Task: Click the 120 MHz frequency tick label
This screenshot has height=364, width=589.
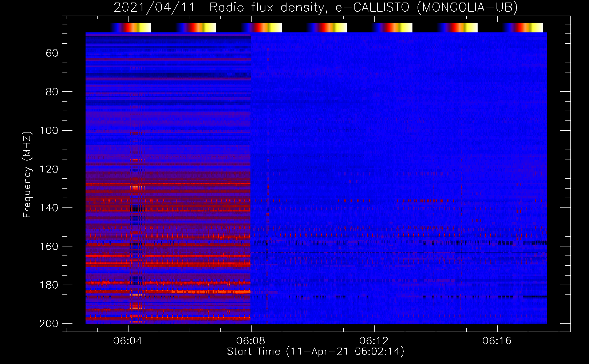Action: pyautogui.click(x=49, y=169)
